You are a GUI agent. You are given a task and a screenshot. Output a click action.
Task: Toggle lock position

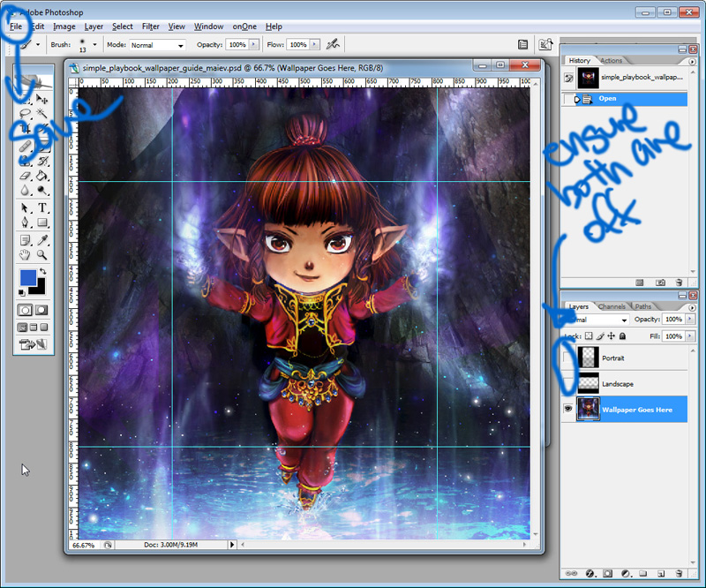[611, 336]
